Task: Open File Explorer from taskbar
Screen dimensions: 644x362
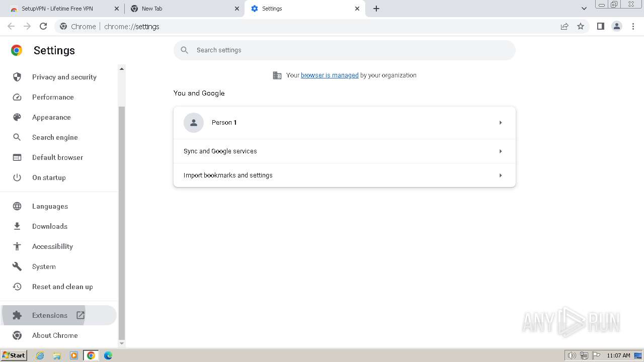Action: [57, 355]
